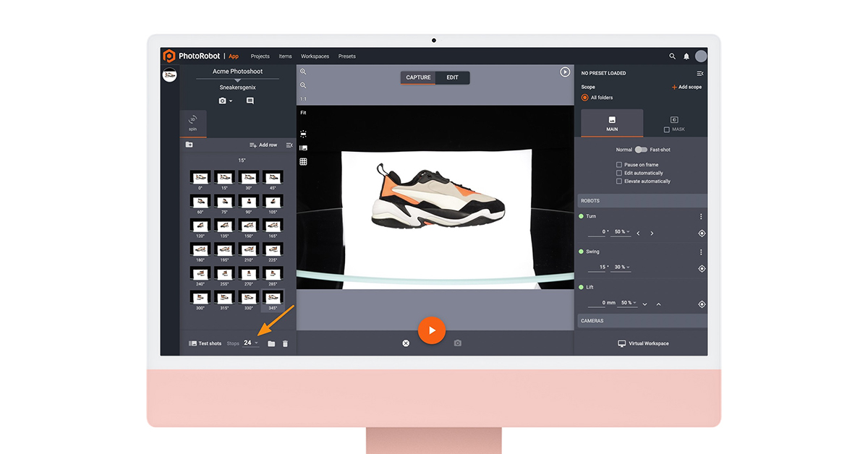Screen dimensions: 868x454
Task: Click the center-line alignment icon in the viewer
Action: click(303, 134)
